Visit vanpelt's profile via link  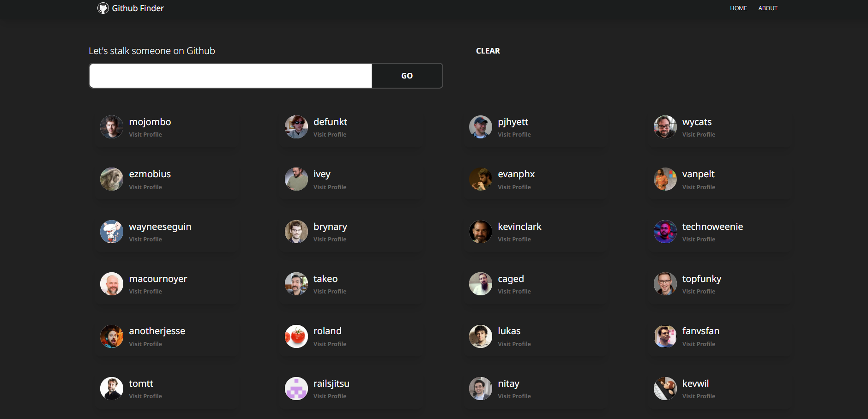pyautogui.click(x=699, y=187)
